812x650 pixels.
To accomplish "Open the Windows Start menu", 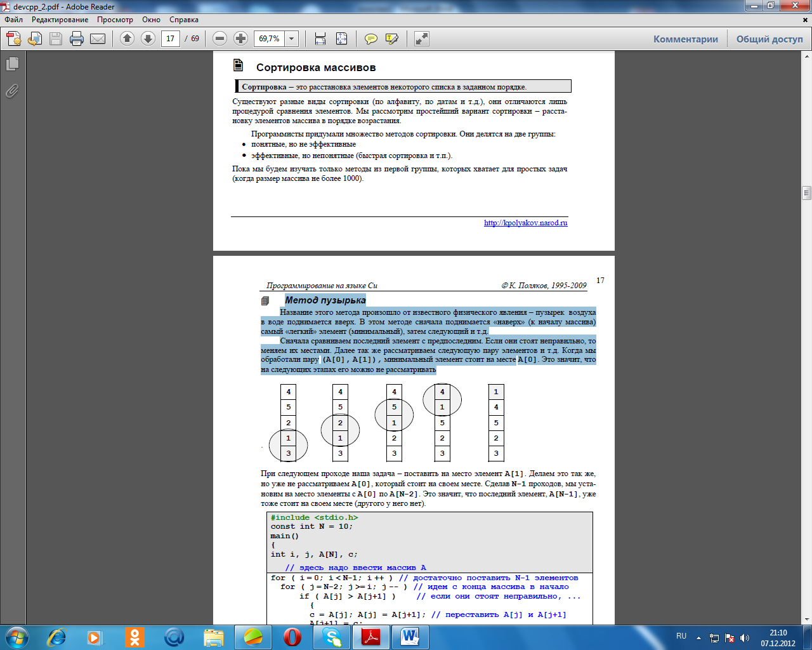I will (17, 637).
